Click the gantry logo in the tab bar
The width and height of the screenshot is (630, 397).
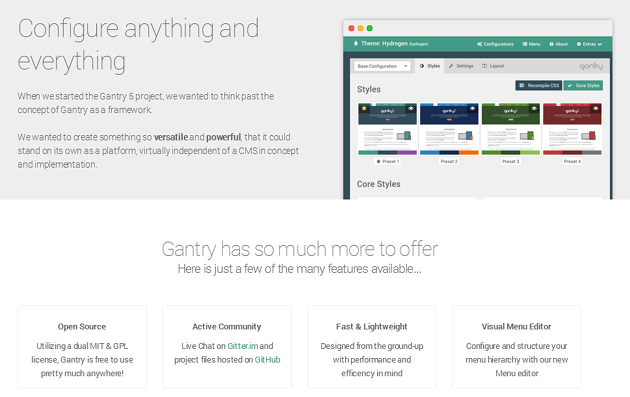(591, 66)
